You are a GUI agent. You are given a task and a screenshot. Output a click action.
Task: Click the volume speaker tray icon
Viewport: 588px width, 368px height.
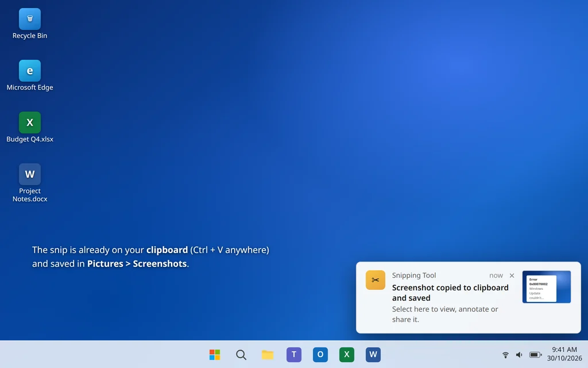point(519,354)
